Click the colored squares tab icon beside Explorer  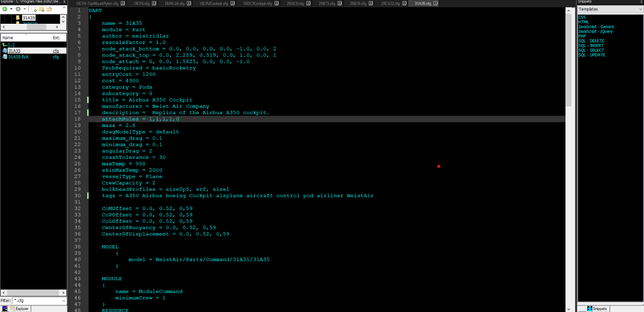point(5,309)
